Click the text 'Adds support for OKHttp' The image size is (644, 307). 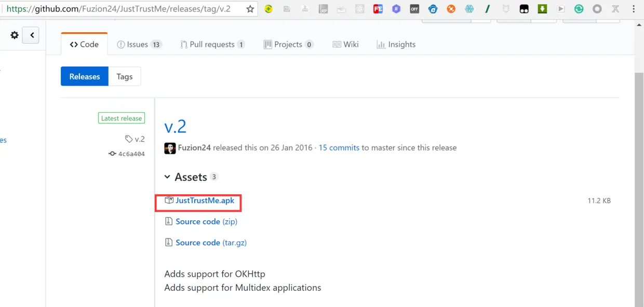click(x=214, y=274)
